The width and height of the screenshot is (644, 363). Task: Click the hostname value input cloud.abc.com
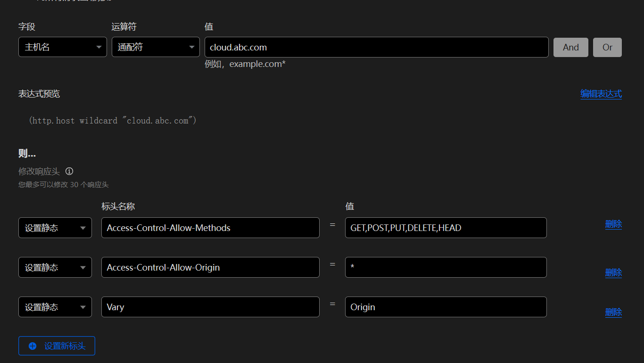[x=376, y=47]
